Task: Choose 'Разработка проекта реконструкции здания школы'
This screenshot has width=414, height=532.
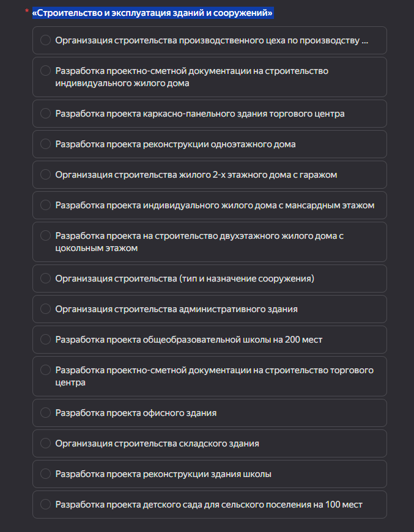Action: (45, 474)
